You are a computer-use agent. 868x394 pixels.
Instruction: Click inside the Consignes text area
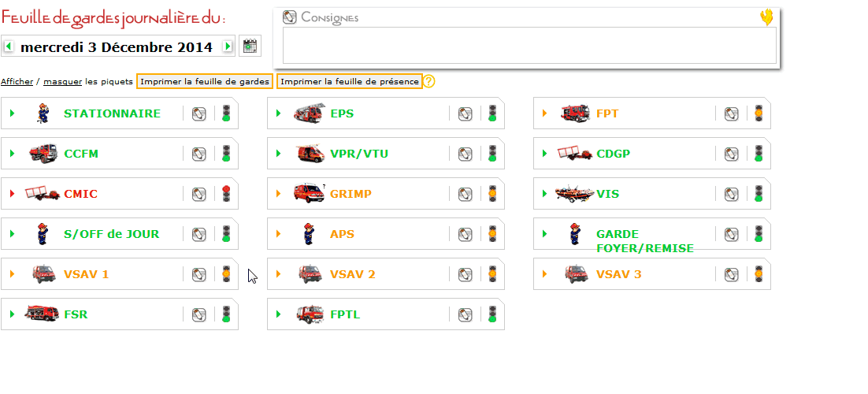529,46
